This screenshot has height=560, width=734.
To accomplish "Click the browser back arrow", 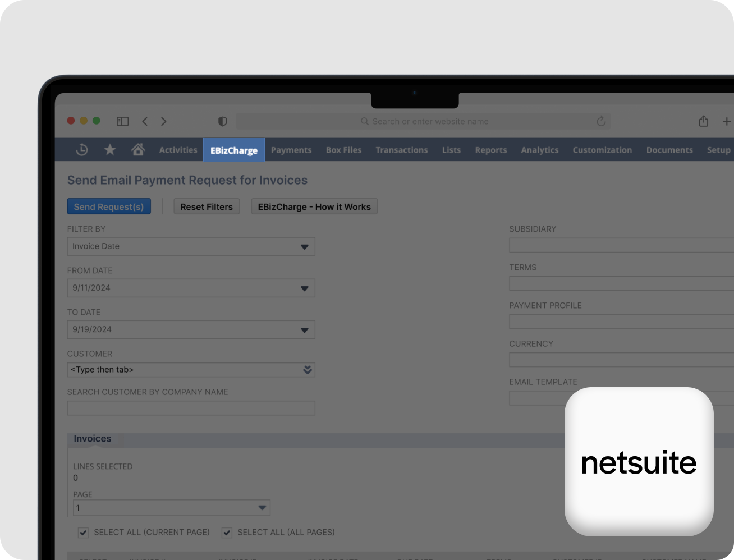I will [145, 121].
